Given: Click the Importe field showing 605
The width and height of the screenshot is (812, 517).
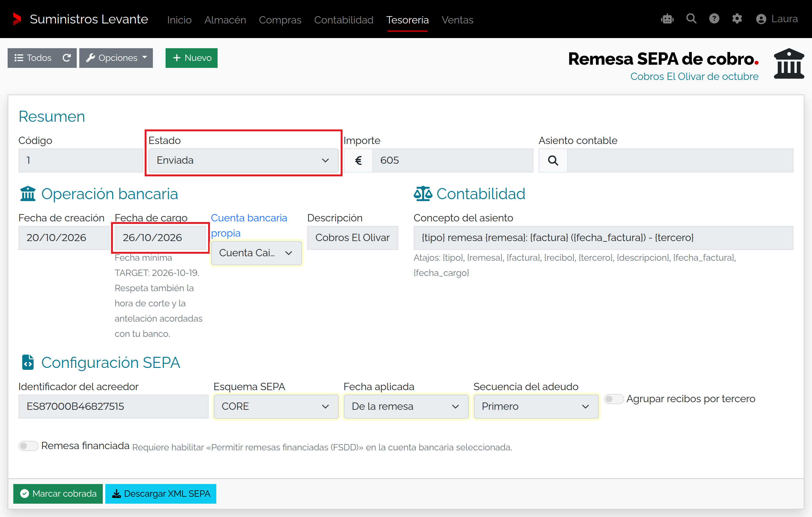Looking at the screenshot, I should click(x=453, y=160).
